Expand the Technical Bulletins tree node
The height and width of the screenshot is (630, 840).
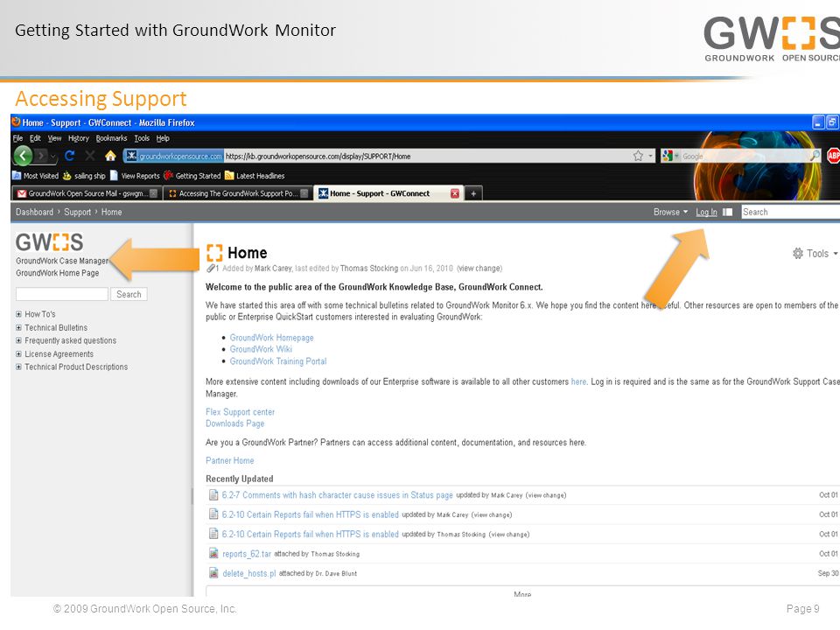click(x=18, y=327)
